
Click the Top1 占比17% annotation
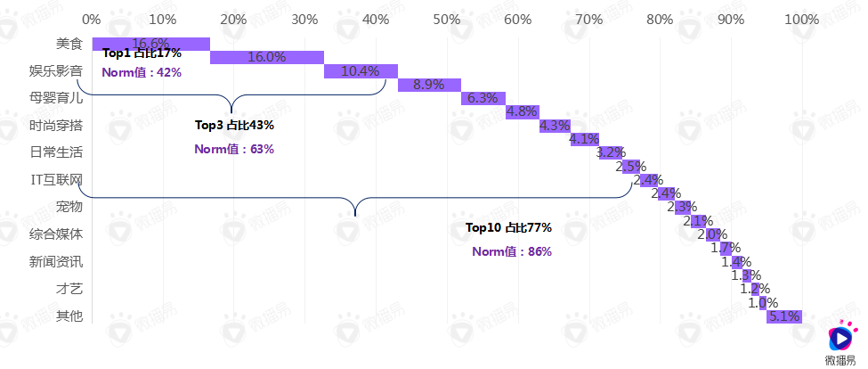tap(142, 53)
